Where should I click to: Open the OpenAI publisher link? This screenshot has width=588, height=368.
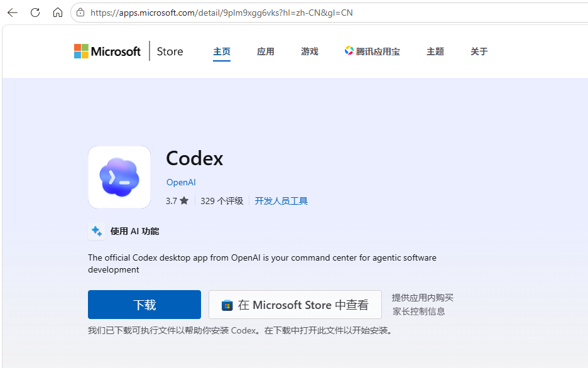181,182
